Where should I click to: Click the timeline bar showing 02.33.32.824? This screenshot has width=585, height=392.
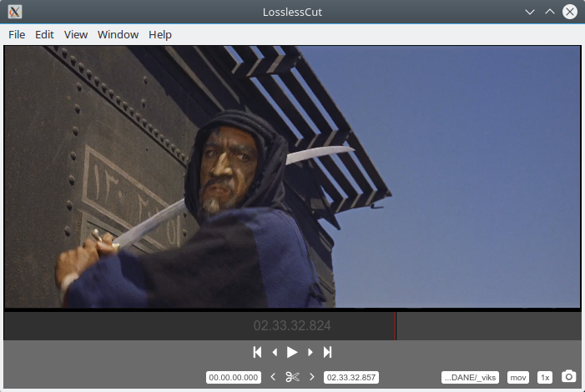[292, 326]
